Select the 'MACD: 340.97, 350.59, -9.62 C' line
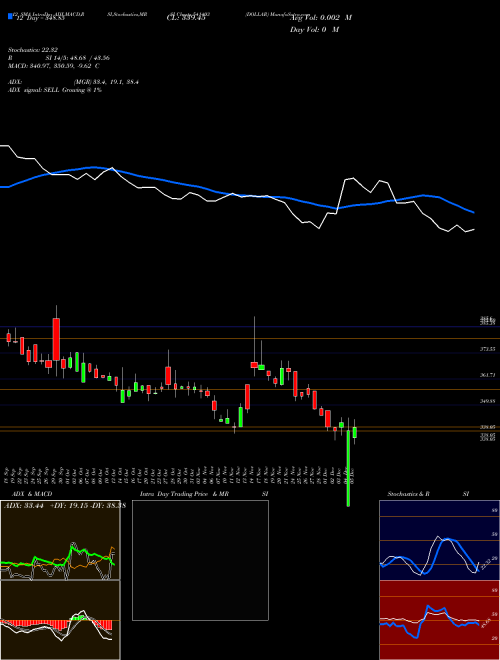Image resolution: width=500 pixels, height=660 pixels. [53, 66]
